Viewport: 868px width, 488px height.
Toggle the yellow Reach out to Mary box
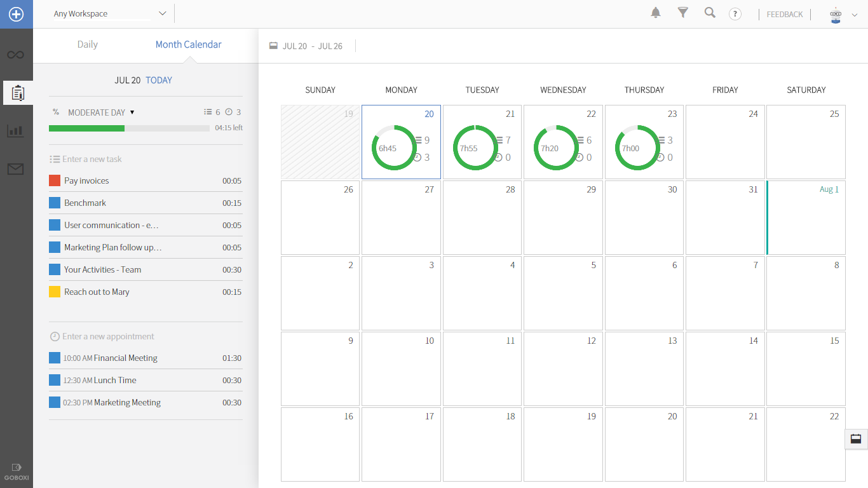tap(55, 292)
